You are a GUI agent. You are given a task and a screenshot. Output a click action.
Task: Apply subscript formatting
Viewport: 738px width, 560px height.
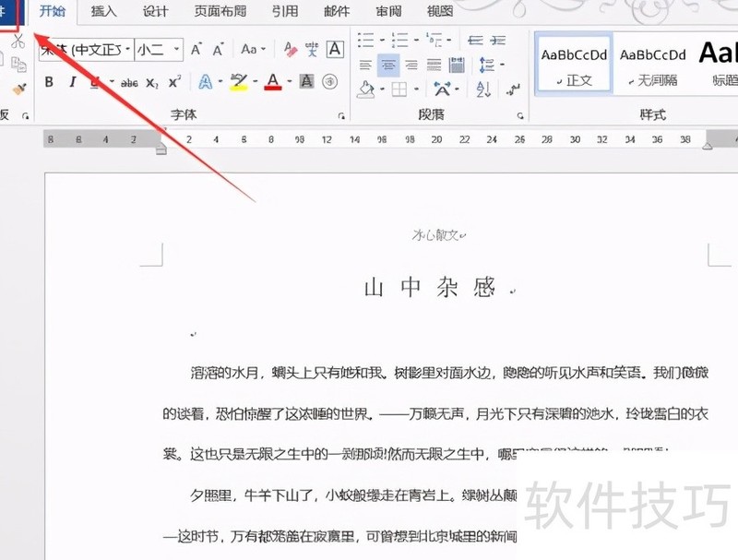(x=152, y=82)
